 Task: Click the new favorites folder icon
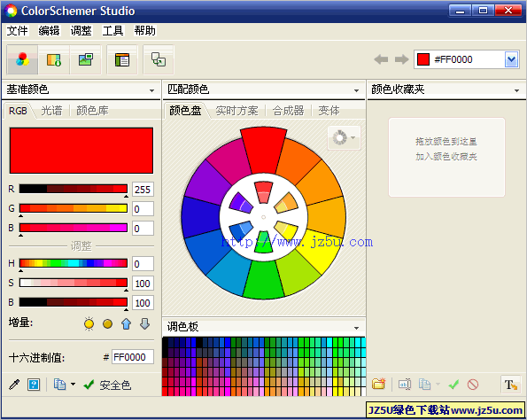[x=379, y=384]
